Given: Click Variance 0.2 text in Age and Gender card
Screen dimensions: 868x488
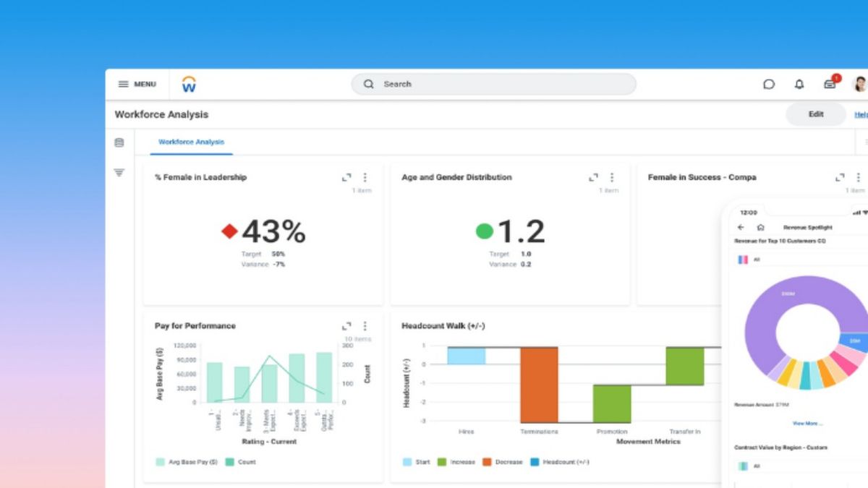Looking at the screenshot, I should click(510, 265).
